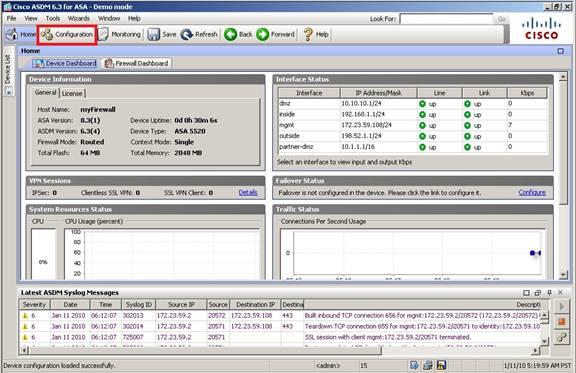Click the dmz line status up icon
Screen dimensions: 576x373
[x=422, y=104]
